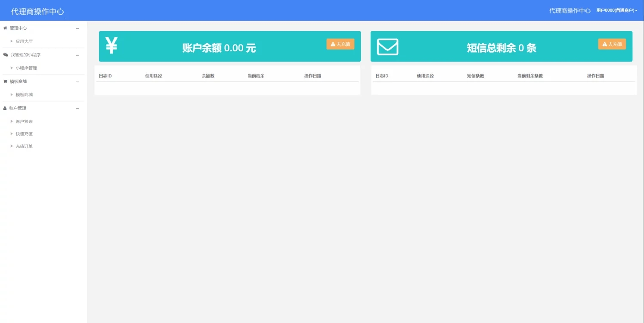
Task: Click the triangle arrow icon beside 充值订单
Action: coord(12,146)
